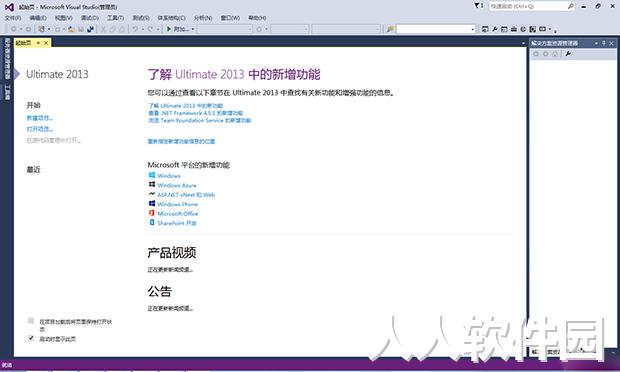Viewport: 620px width, 372px height.
Task: Toggle 'keep page open after project loads' checkbox
Action: point(31,321)
